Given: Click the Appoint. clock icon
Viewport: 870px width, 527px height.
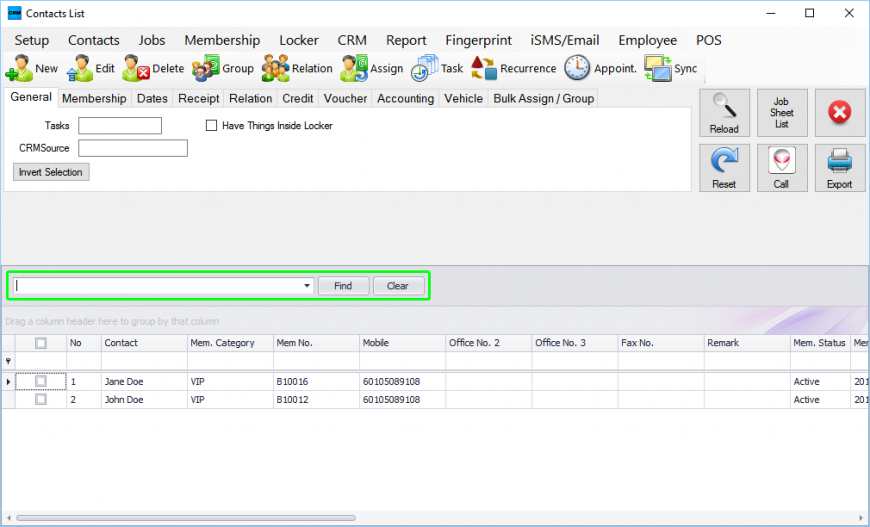Looking at the screenshot, I should (577, 68).
